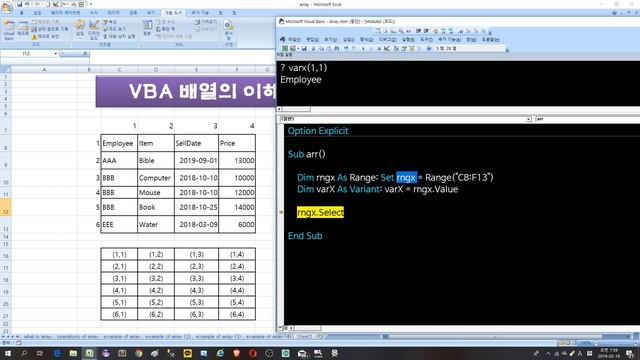
Task: Click the Help icon in VBE toolbar
Action: click(429, 48)
